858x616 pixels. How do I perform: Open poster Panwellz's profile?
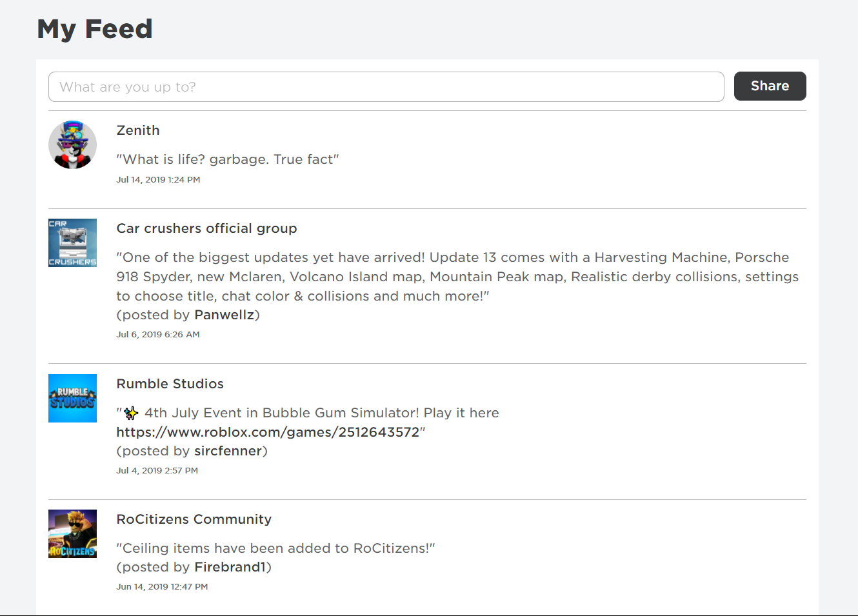click(x=224, y=315)
